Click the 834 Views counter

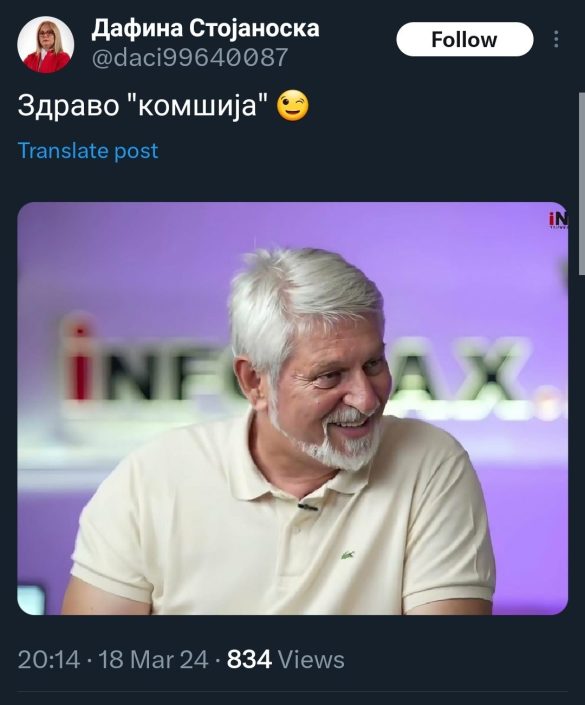(286, 660)
